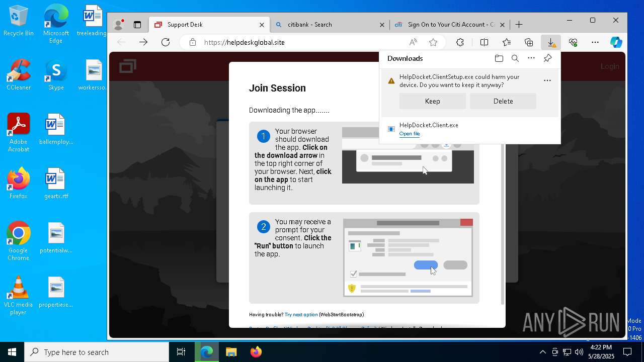644x362 pixels.
Task: Open more options in Downloads panel header
Action: pyautogui.click(x=531, y=58)
